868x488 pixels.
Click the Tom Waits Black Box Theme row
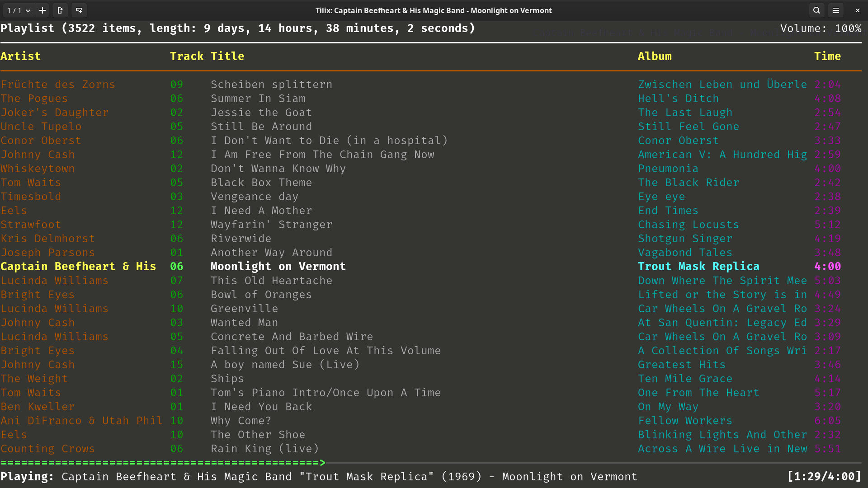(261, 183)
